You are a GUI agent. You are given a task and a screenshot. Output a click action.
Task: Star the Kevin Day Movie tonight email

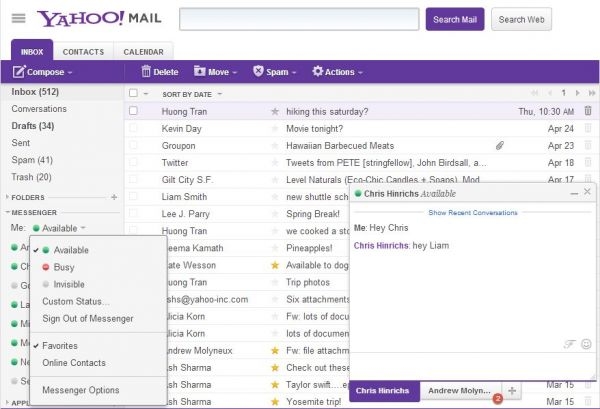pyautogui.click(x=275, y=129)
